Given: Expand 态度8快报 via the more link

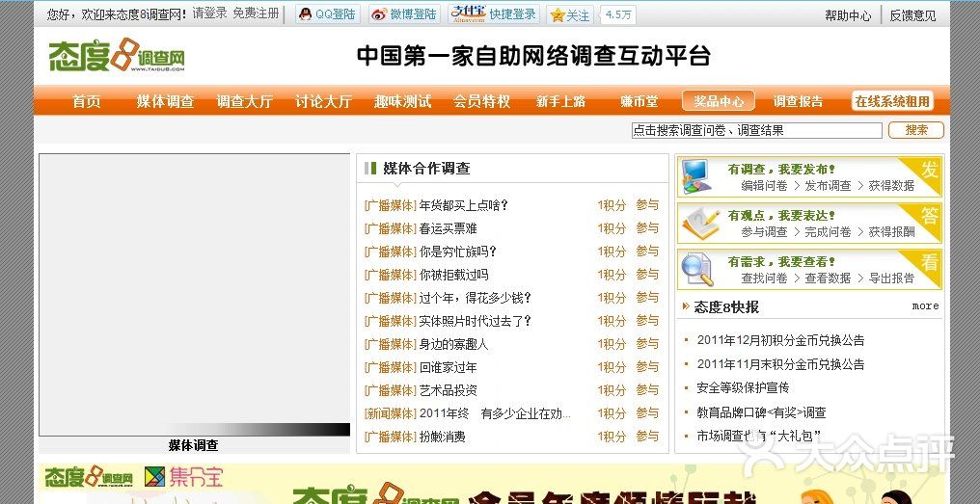Looking at the screenshot, I should [x=924, y=306].
